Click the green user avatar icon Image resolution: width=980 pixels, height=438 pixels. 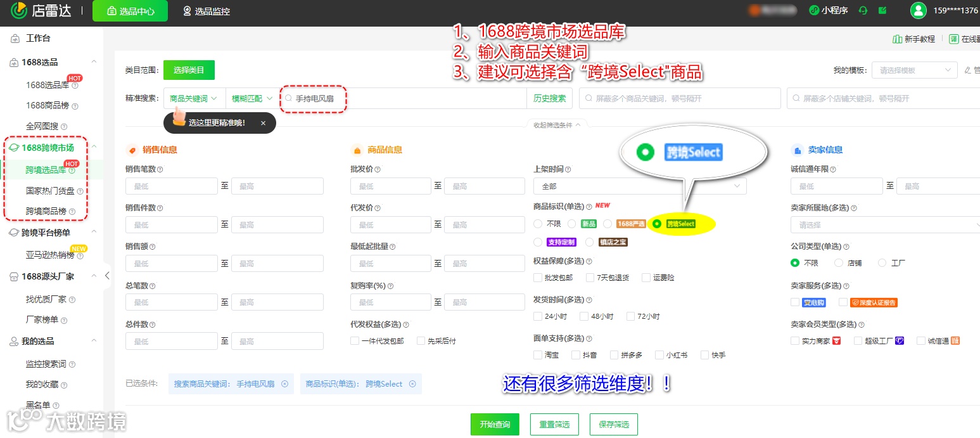918,10
